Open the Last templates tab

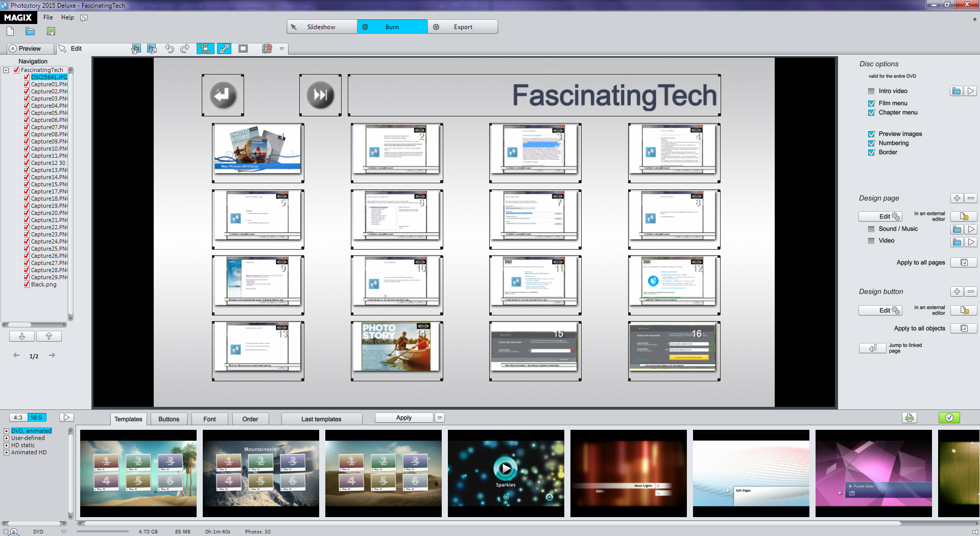coord(321,419)
